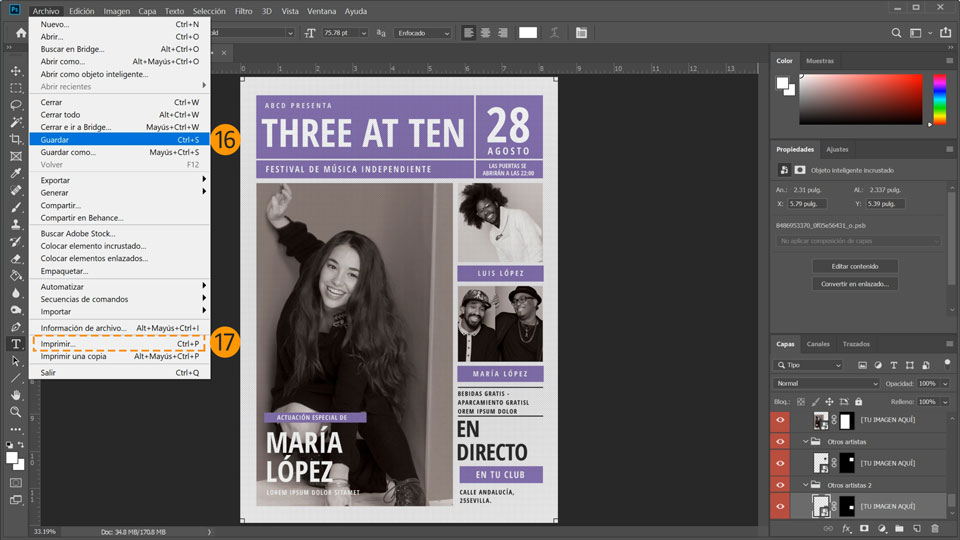
Task: Collapse the Otros artistas 2 folder
Action: click(806, 485)
